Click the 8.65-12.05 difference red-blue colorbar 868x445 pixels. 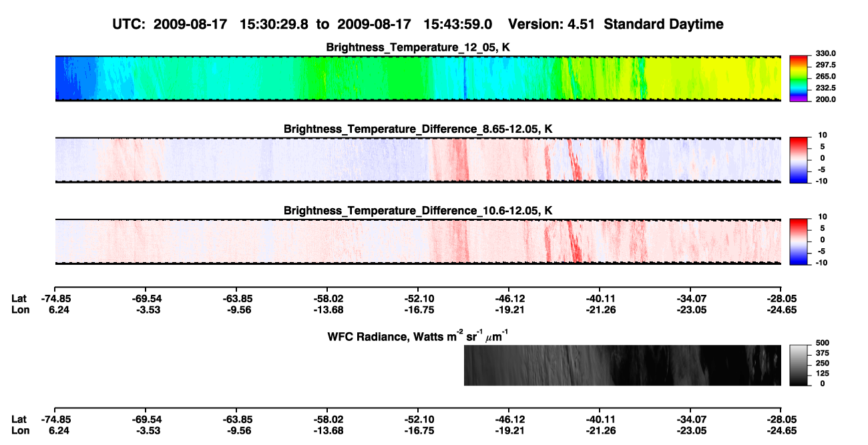[x=799, y=159]
